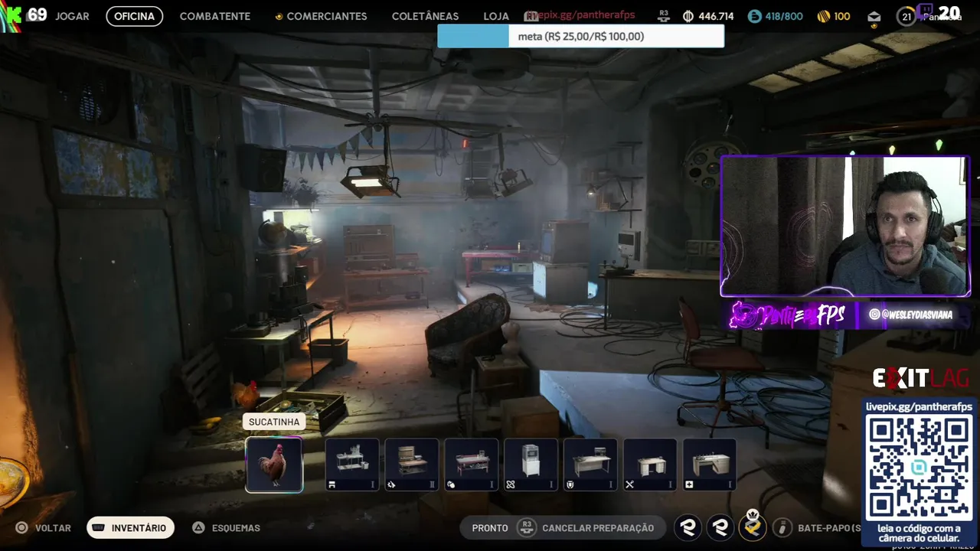Click the triangle prompt icon beside ESQUEMAS
This screenshot has height=551, width=980.
(x=198, y=528)
